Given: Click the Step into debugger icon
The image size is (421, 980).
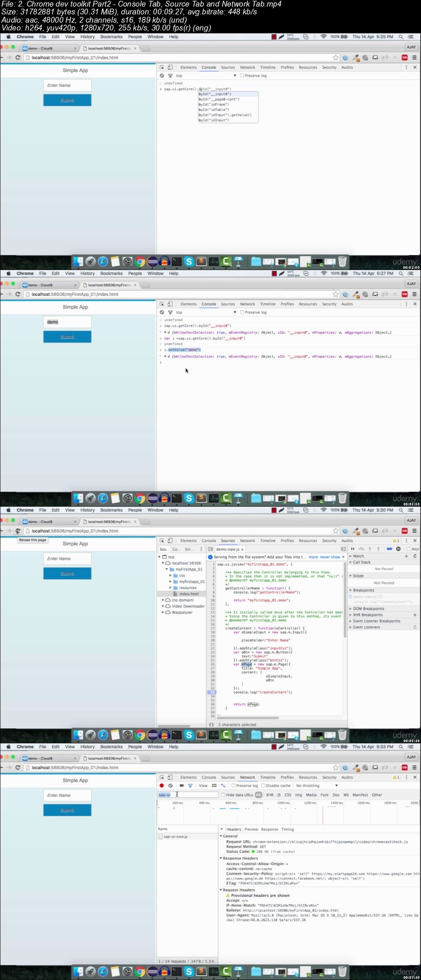Looking at the screenshot, I should [x=370, y=549].
